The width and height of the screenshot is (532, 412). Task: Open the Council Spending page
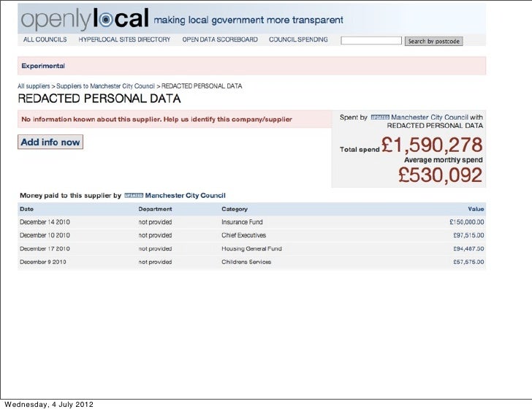coord(298,39)
